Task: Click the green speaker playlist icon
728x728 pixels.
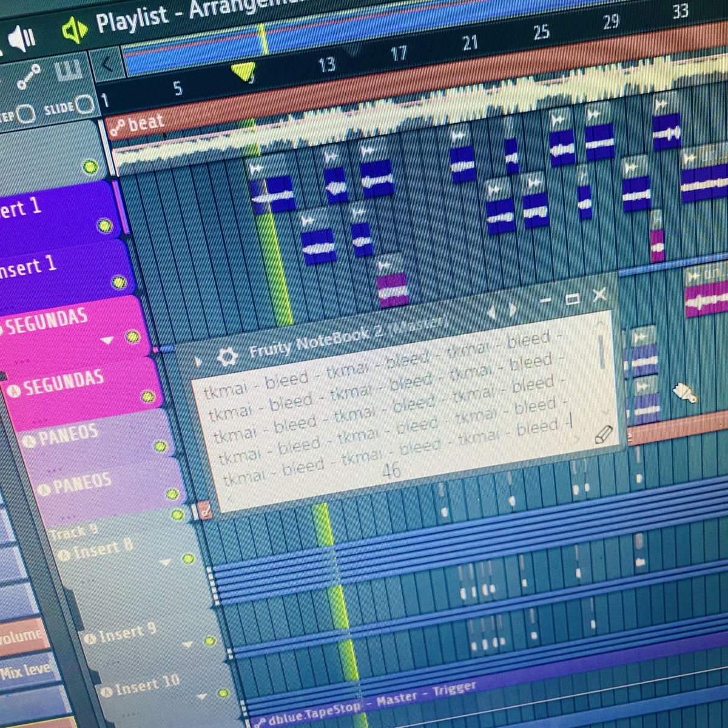Action: click(x=75, y=31)
